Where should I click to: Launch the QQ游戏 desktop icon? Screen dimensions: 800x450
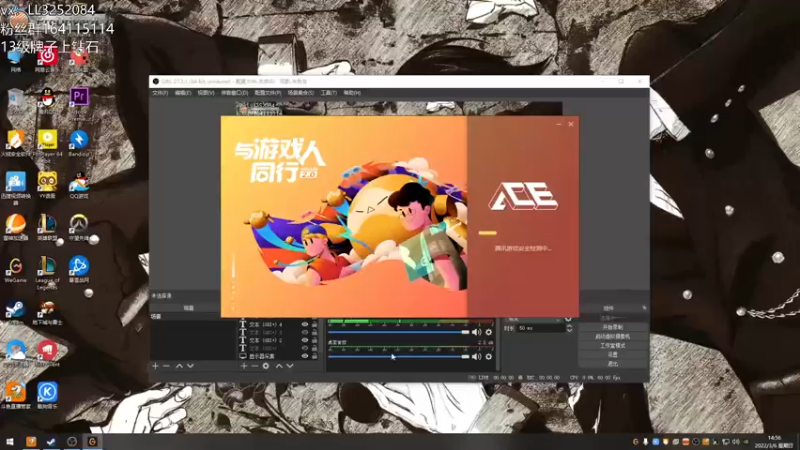[79, 182]
